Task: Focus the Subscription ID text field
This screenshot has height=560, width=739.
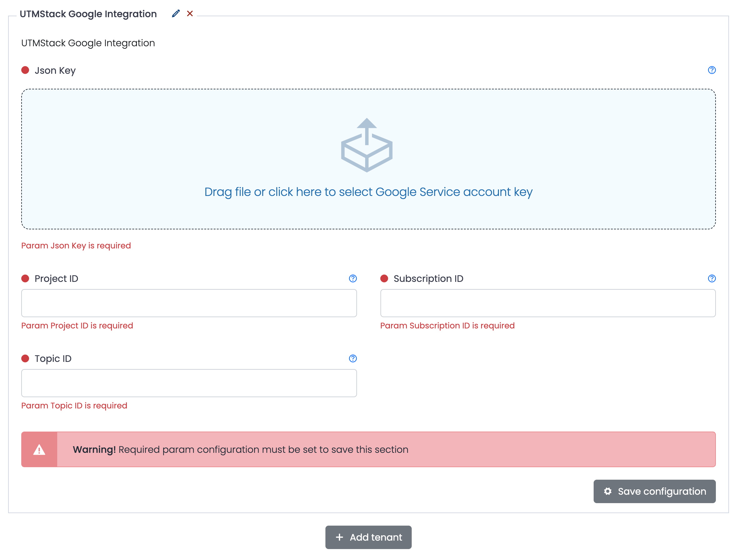Action: tap(548, 303)
